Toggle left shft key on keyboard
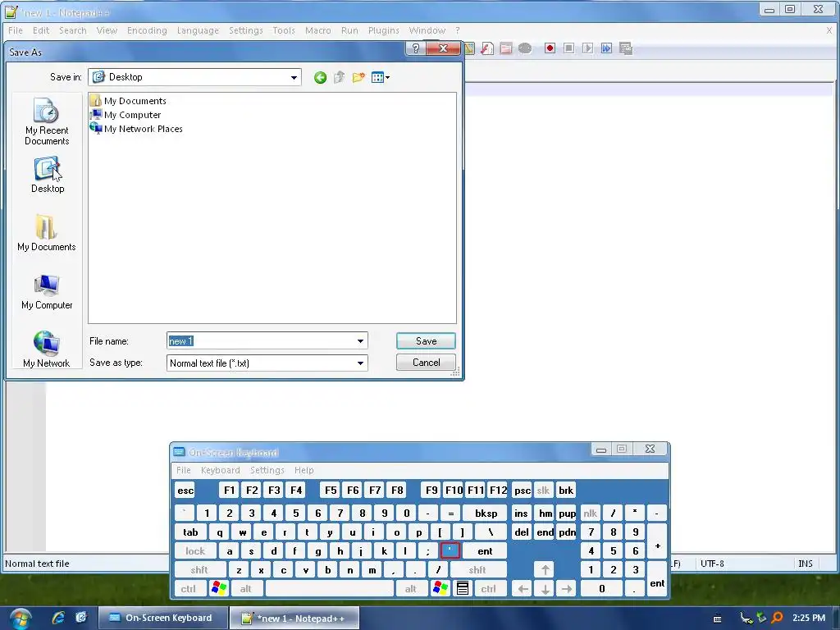The height and width of the screenshot is (630, 840). (199, 570)
